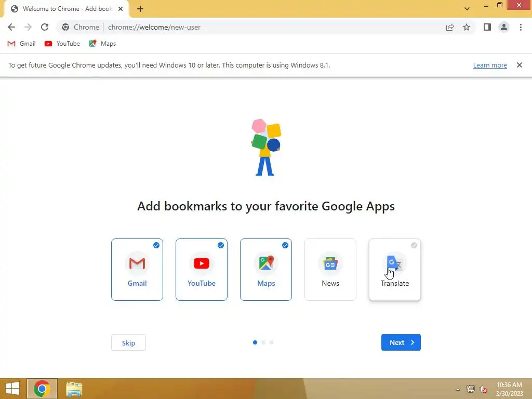Click the first step indicator dot

[x=255, y=342]
